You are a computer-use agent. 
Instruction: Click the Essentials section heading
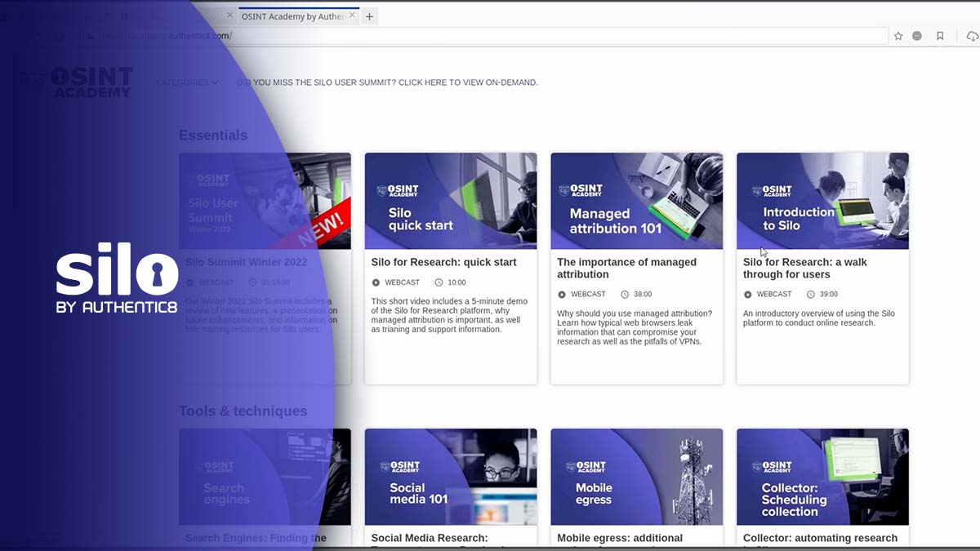click(213, 136)
